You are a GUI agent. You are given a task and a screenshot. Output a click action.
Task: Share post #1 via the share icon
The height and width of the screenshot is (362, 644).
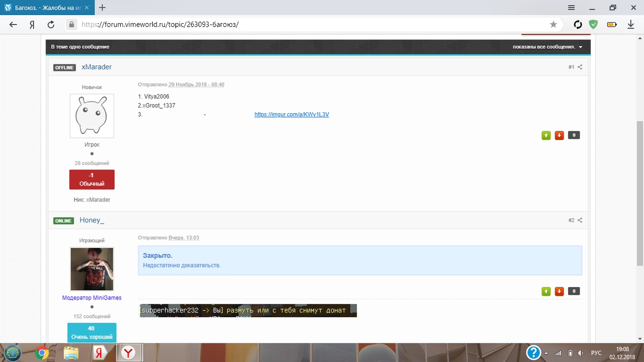tap(580, 67)
